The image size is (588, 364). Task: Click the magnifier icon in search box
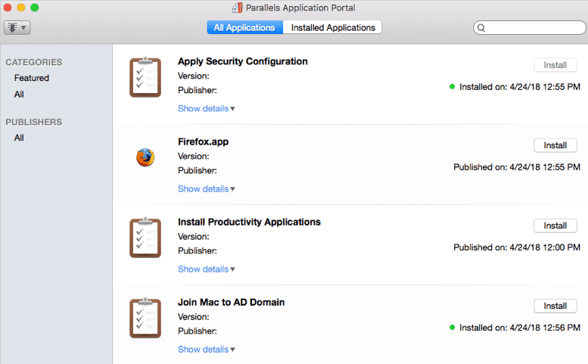[481, 28]
